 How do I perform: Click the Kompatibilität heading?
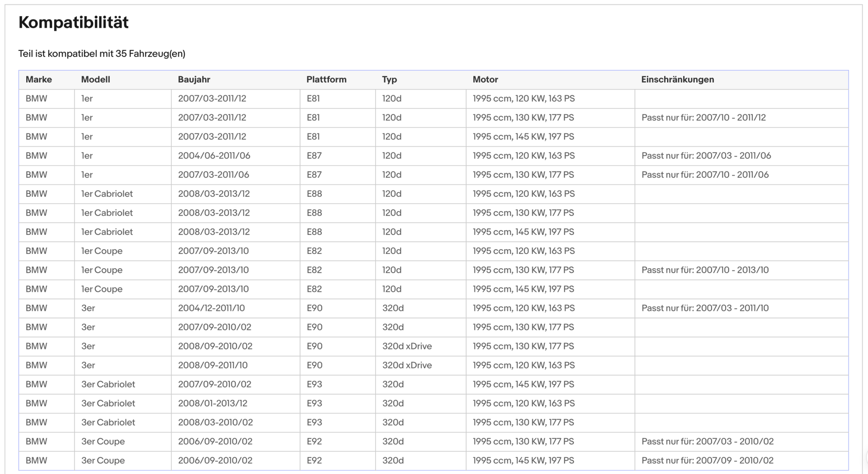coord(74,22)
